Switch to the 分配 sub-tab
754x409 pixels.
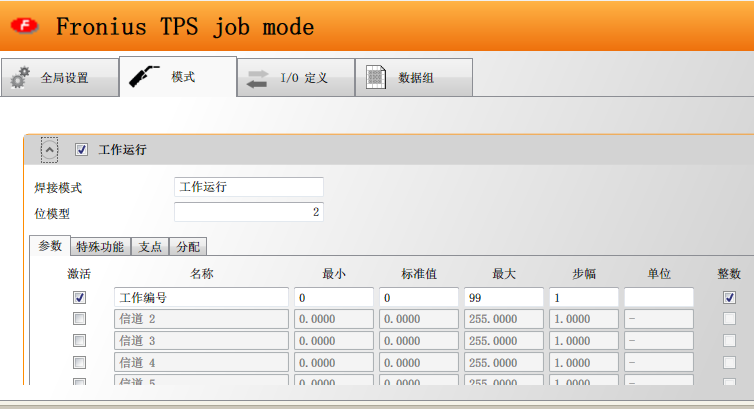[188, 247]
